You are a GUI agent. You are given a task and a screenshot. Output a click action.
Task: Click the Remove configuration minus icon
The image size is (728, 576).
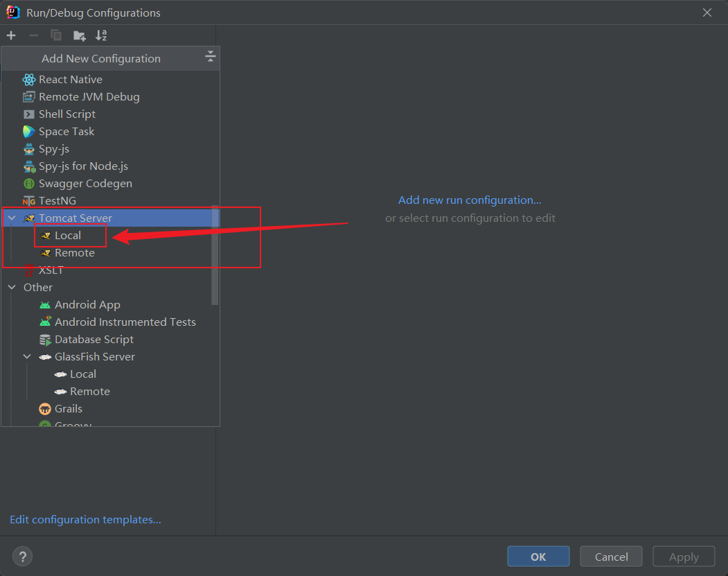pos(33,35)
